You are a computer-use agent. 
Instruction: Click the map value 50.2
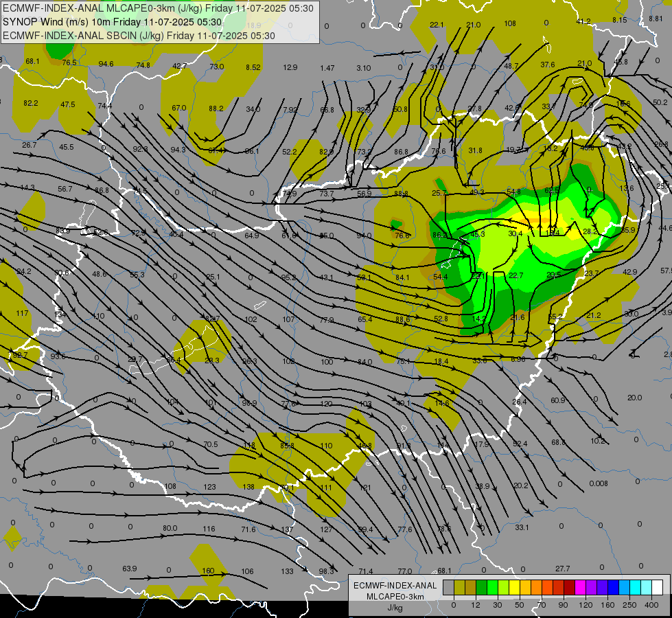click(660, 102)
